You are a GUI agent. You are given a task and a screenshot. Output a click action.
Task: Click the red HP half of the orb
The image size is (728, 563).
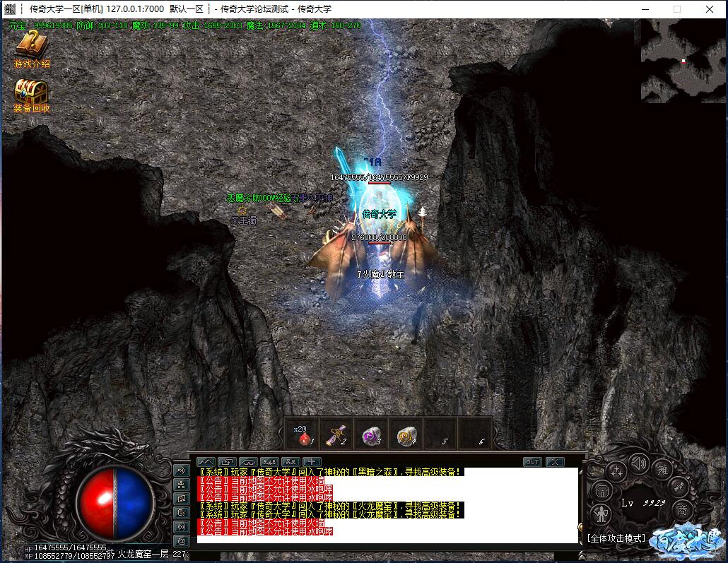(x=97, y=503)
